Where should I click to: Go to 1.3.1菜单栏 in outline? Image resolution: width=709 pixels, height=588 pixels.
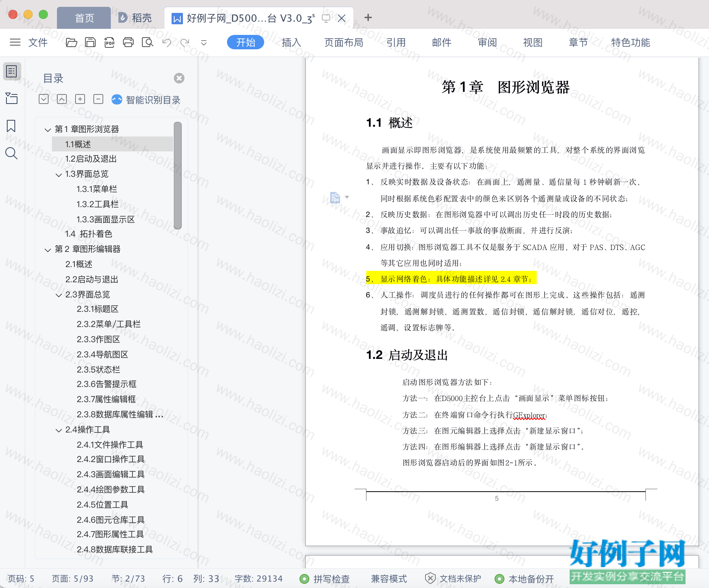pos(97,189)
